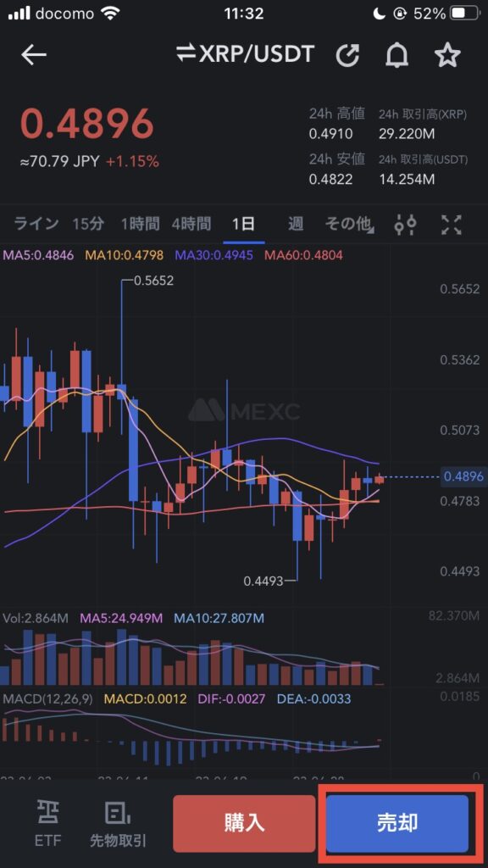Open the share icon beside XRP/USDT
This screenshot has height=868, width=488.
pos(348,55)
